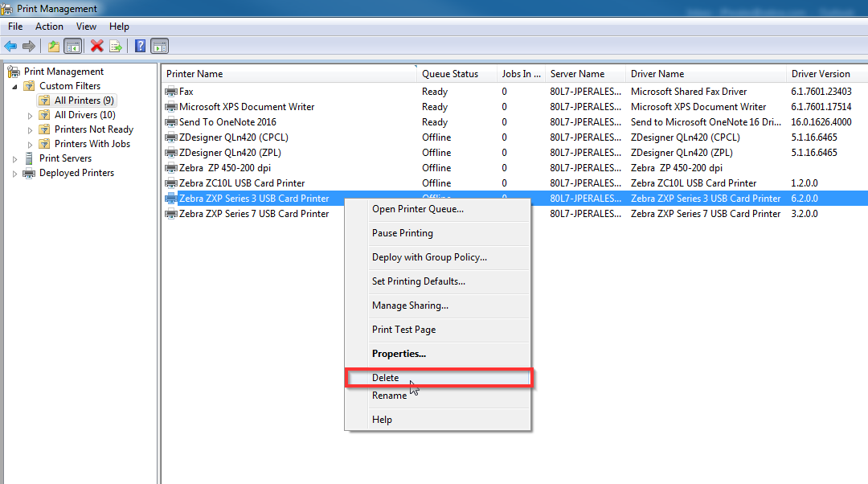This screenshot has width=868, height=484.
Task: Choose Print Test Page option
Action: pos(437,330)
